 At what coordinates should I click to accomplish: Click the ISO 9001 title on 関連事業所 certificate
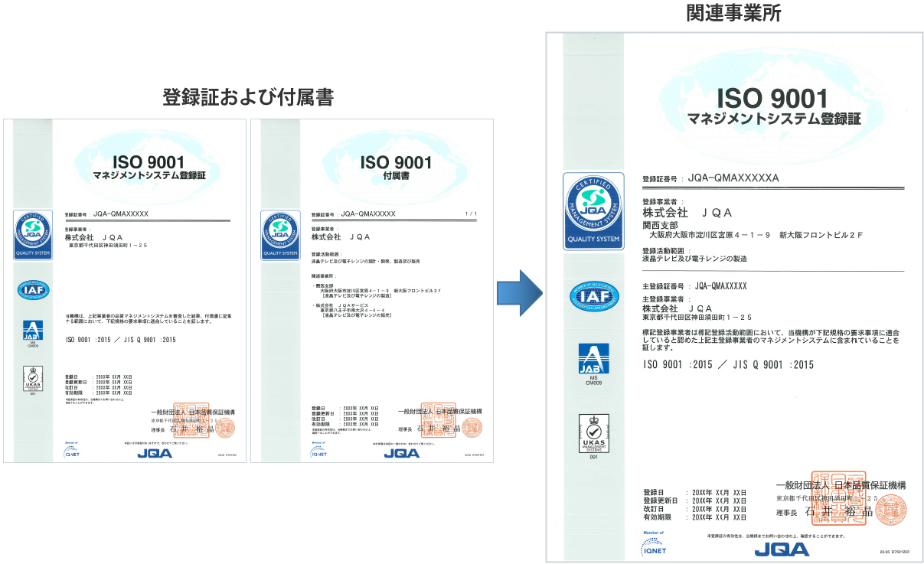click(772, 99)
